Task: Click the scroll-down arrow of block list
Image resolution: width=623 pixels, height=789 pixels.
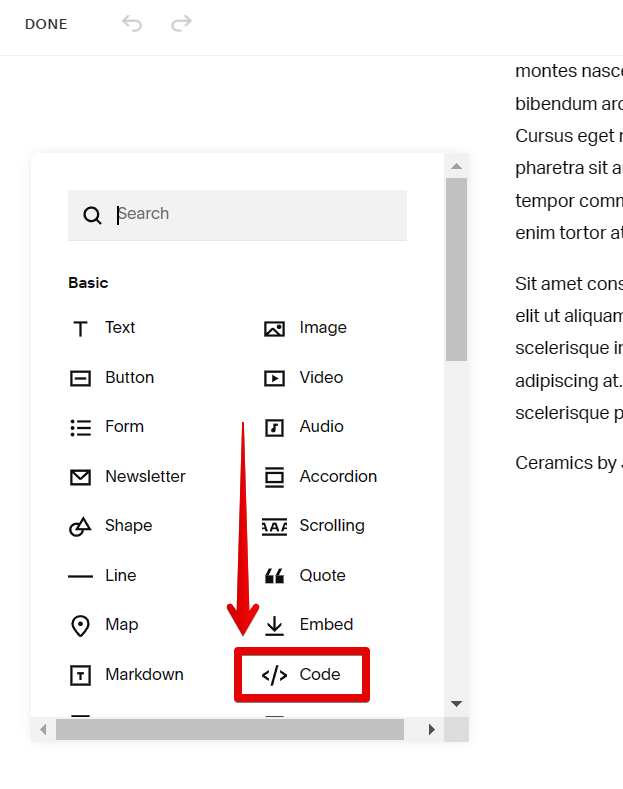Action: [x=456, y=704]
